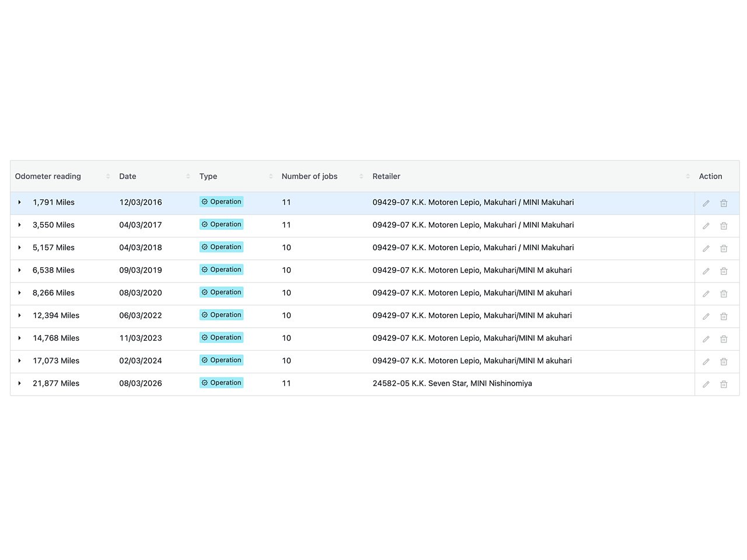Select 8,266 Miles odometer value
This screenshot has height=560, width=747.
pos(54,293)
